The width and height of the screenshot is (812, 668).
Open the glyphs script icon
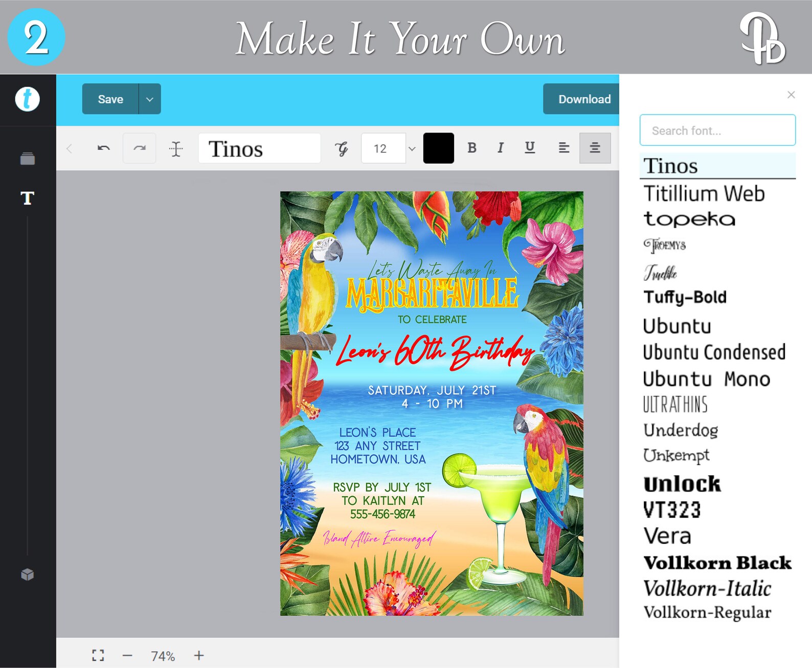tap(342, 149)
